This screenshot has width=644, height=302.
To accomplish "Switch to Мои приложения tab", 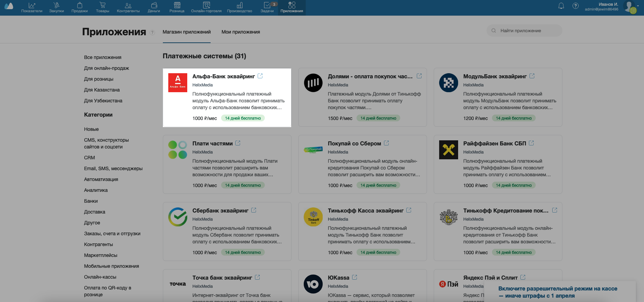I will tap(240, 32).
